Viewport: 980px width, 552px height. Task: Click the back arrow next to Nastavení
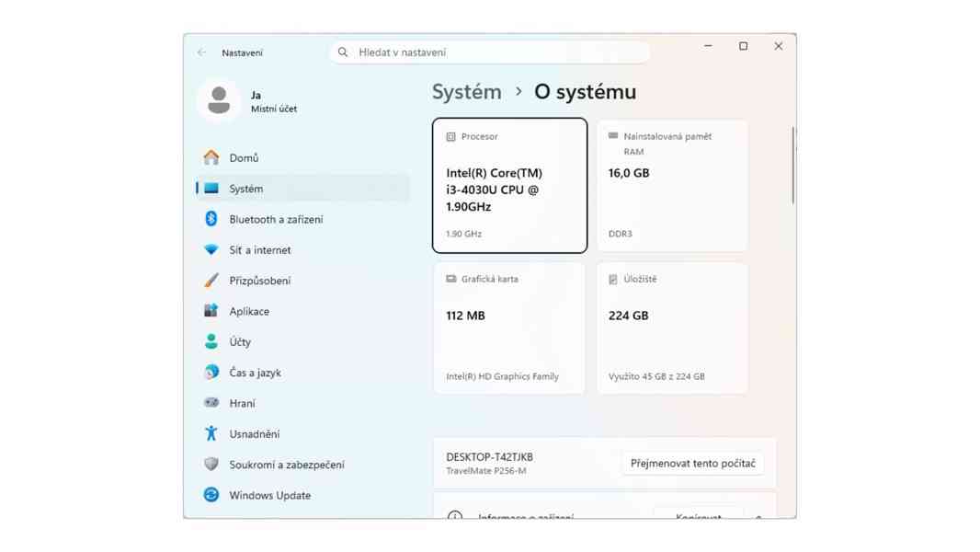click(201, 52)
